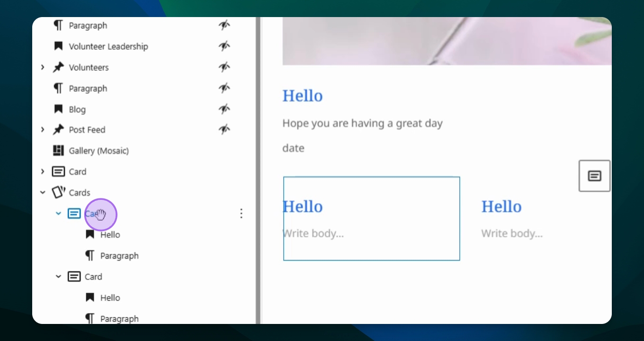Click the Card icon in the row above Cards

click(58, 171)
